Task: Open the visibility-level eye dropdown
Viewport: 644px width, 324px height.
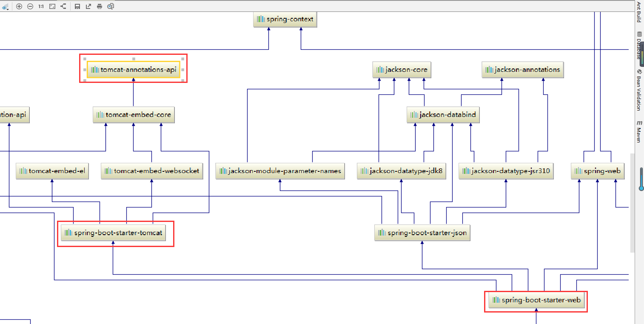Action: [6, 6]
